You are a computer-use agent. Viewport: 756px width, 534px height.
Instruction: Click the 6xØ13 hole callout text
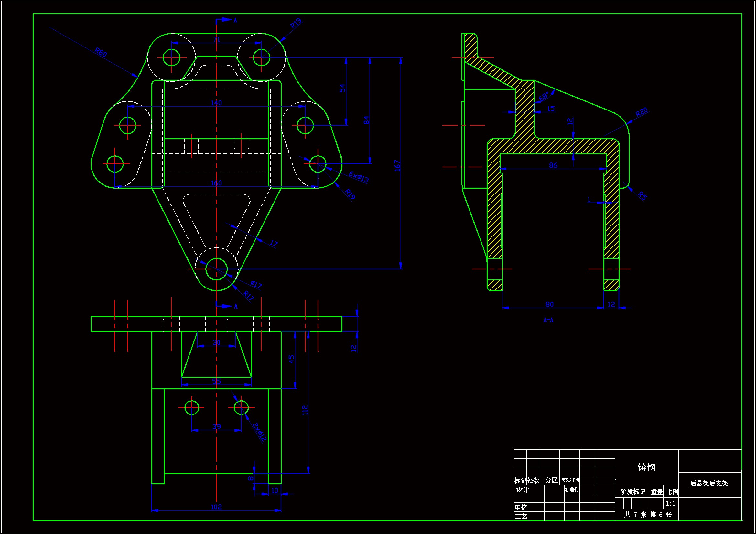point(359,177)
